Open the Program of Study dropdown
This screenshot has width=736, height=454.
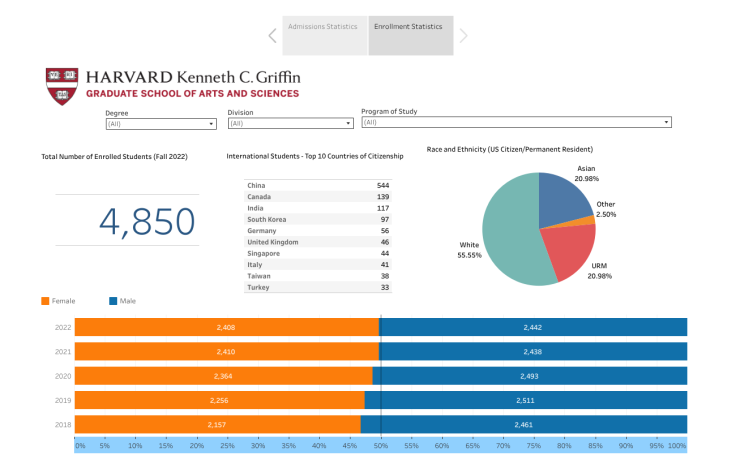[x=516, y=122]
